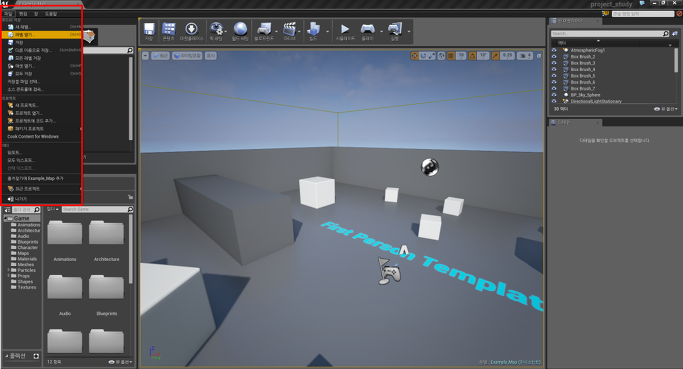Open the Animations folder thumbnail
Screen dimensions: 683x369
[65, 233]
